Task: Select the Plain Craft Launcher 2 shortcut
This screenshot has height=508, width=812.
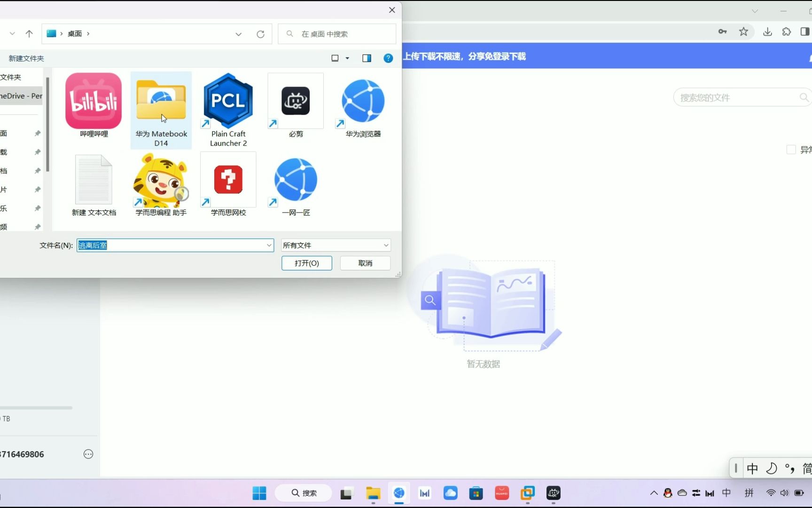Action: point(228,101)
